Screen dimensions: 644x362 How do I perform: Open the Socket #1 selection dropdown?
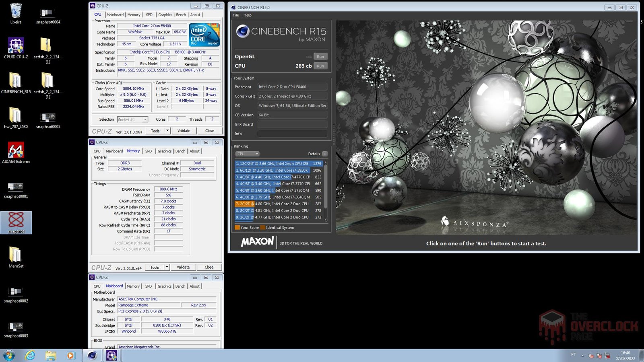coord(132,119)
